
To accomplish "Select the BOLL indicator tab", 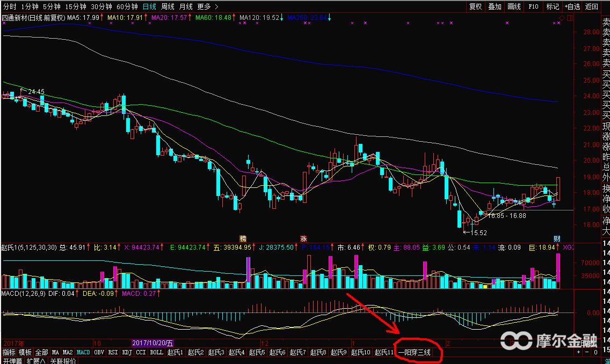I will point(156,352).
